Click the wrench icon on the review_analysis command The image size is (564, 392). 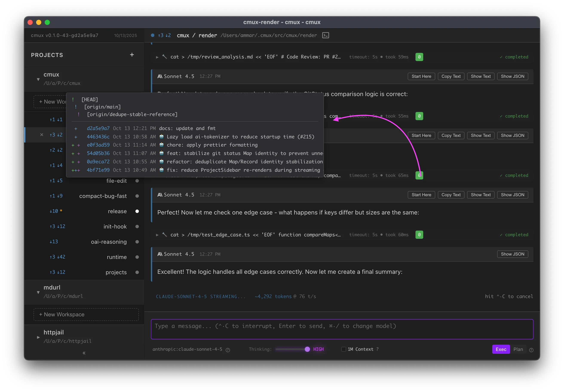click(165, 57)
